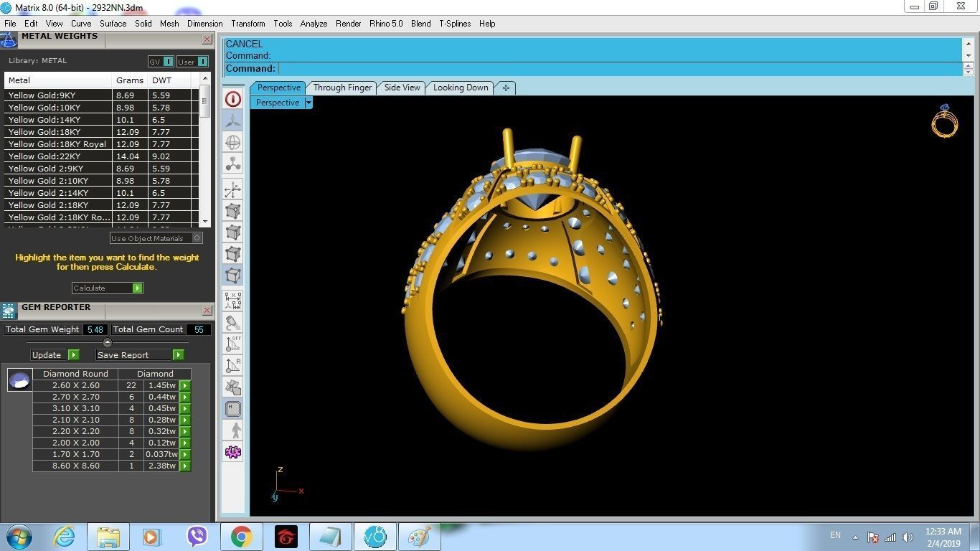Click the green arrow for the 2.00 X 2.00 row
This screenshot has width=980, height=551.
point(185,443)
